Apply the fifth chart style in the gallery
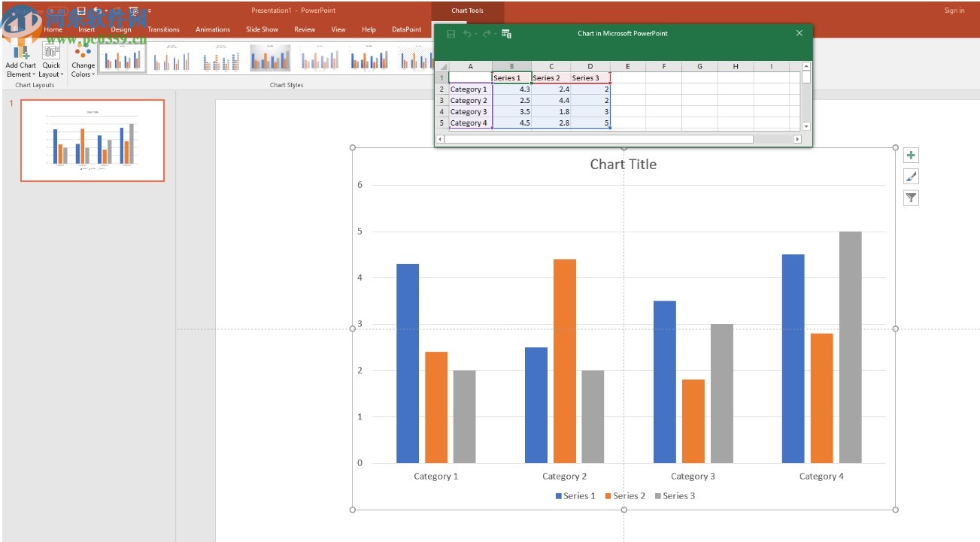Screen dimensions: 980x542 click(320, 58)
